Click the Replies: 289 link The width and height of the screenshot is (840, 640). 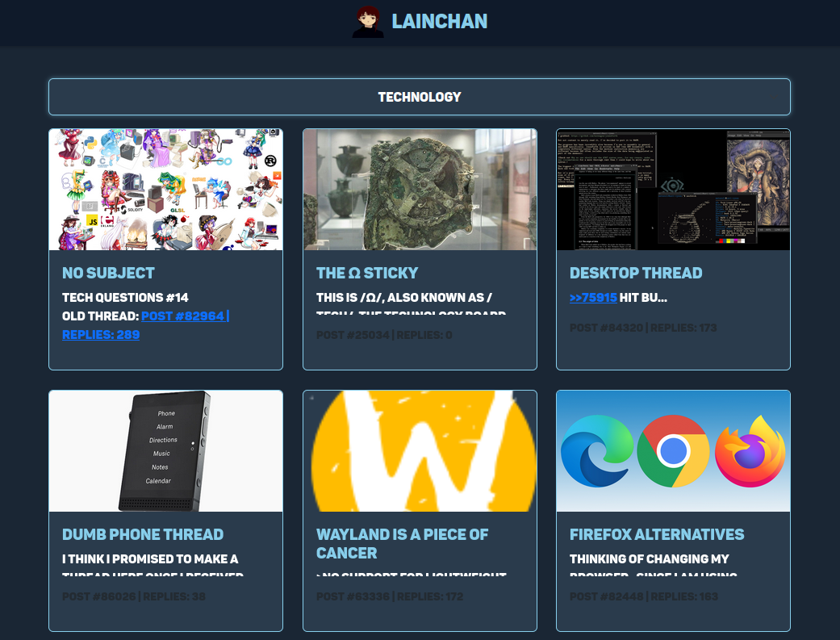[101, 334]
